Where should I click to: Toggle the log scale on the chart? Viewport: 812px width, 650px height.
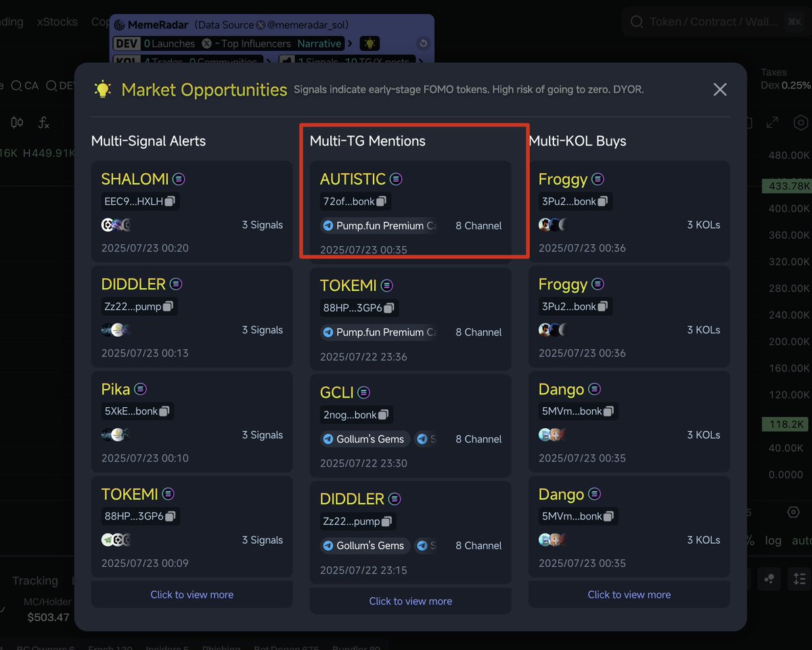tap(773, 540)
